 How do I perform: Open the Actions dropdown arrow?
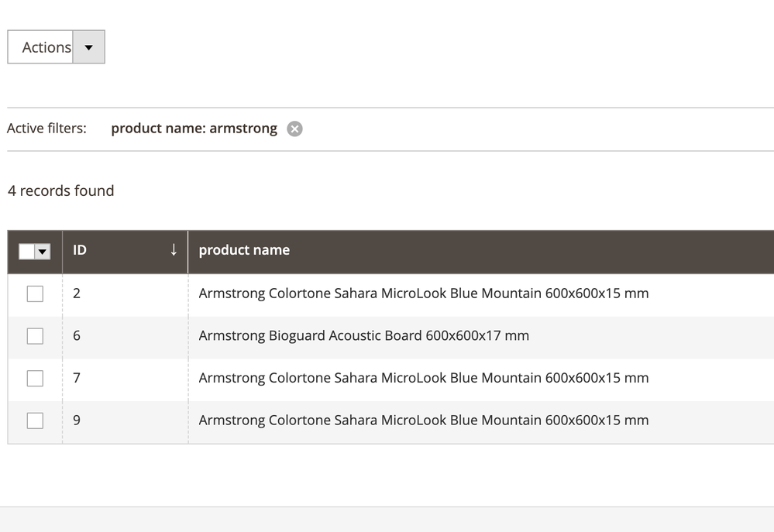(x=89, y=47)
